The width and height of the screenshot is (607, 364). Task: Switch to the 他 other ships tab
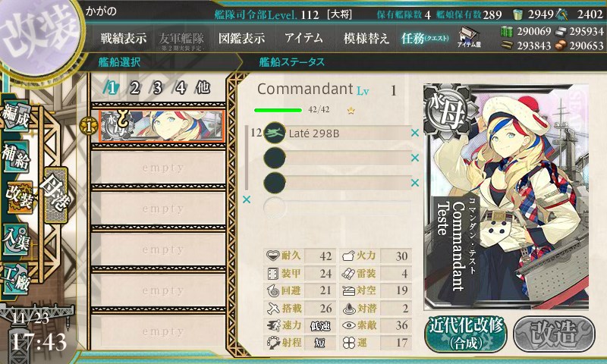point(203,88)
